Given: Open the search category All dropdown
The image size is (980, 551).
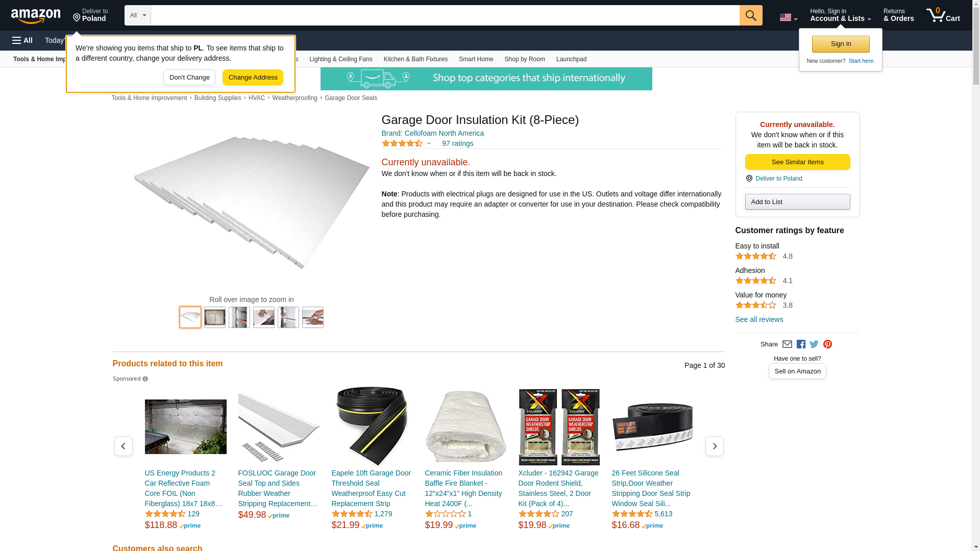Looking at the screenshot, I should coord(138,15).
